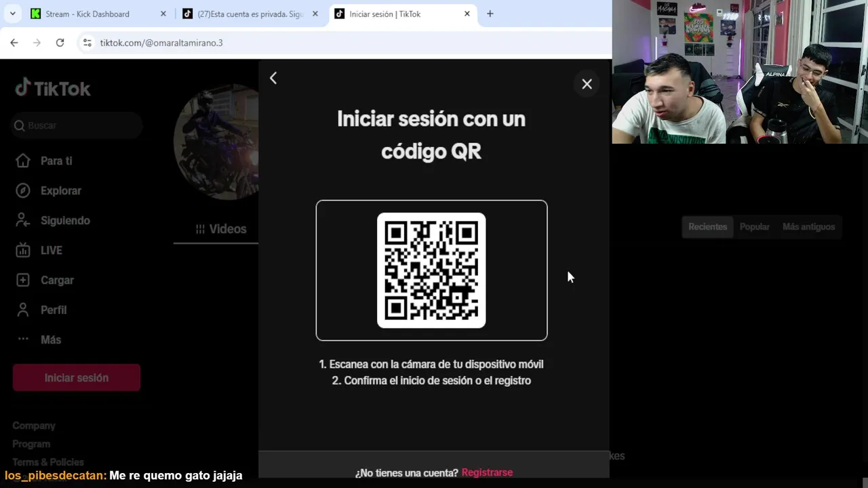Click the Explorar compass icon
This screenshot has width=868, height=488.
pyautogui.click(x=23, y=190)
